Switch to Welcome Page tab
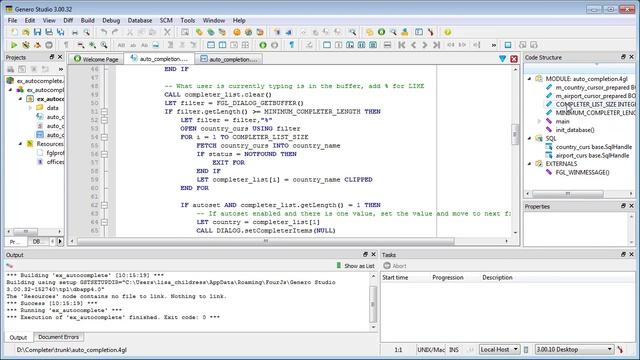 coord(96,59)
